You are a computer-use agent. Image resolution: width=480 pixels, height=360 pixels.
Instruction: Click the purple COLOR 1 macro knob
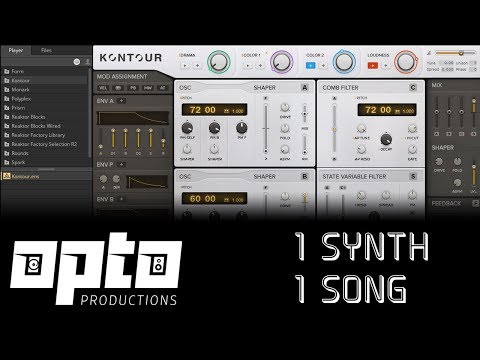pos(282,62)
